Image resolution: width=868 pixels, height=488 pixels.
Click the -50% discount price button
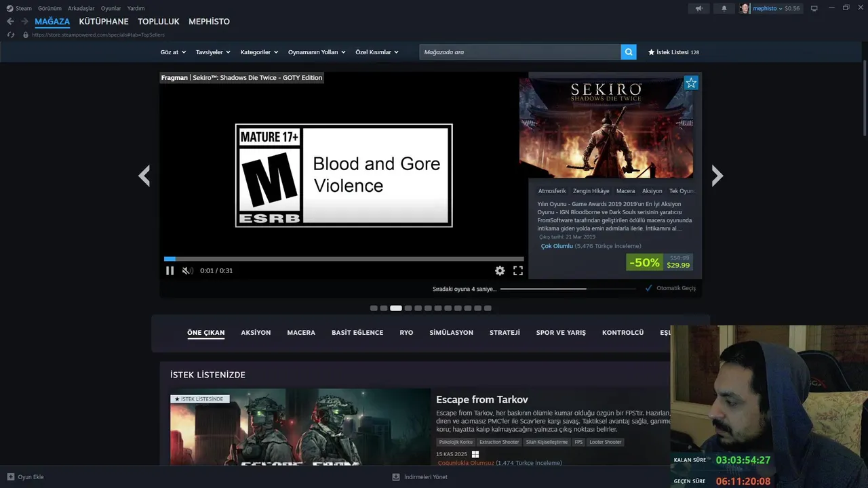(x=659, y=262)
